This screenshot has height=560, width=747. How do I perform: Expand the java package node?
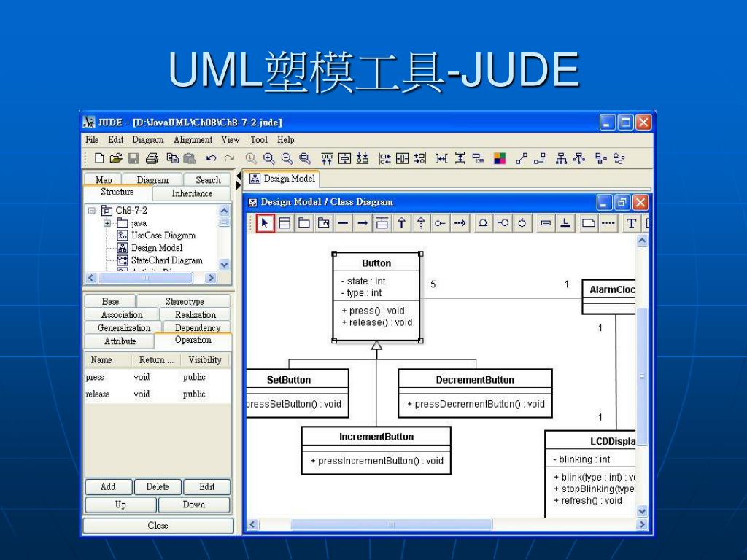point(107,223)
